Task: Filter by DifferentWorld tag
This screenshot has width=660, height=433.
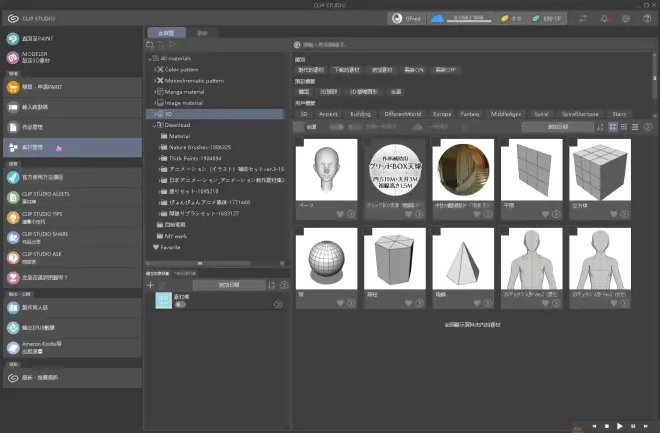Action: (x=402, y=114)
